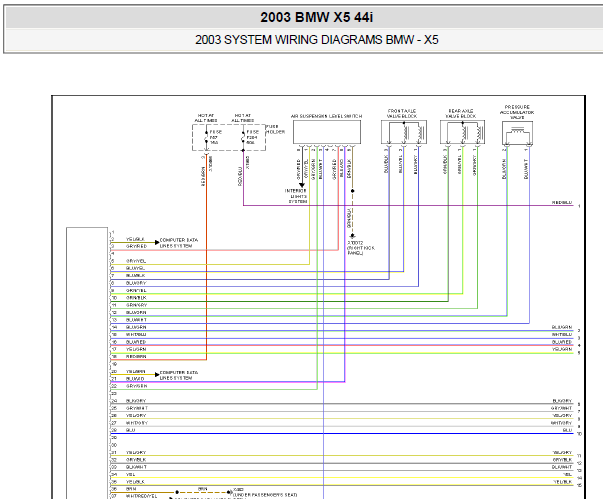The width and height of the screenshot is (603, 499).
Task: Click the GRN/BLK label at pin 10
Action: pyautogui.click(x=136, y=298)
